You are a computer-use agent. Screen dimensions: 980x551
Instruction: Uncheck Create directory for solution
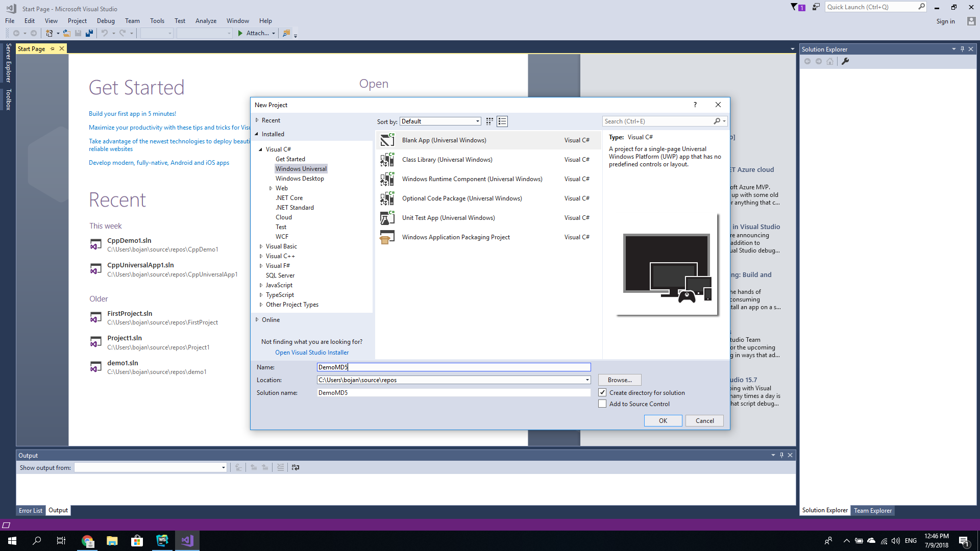click(x=602, y=393)
